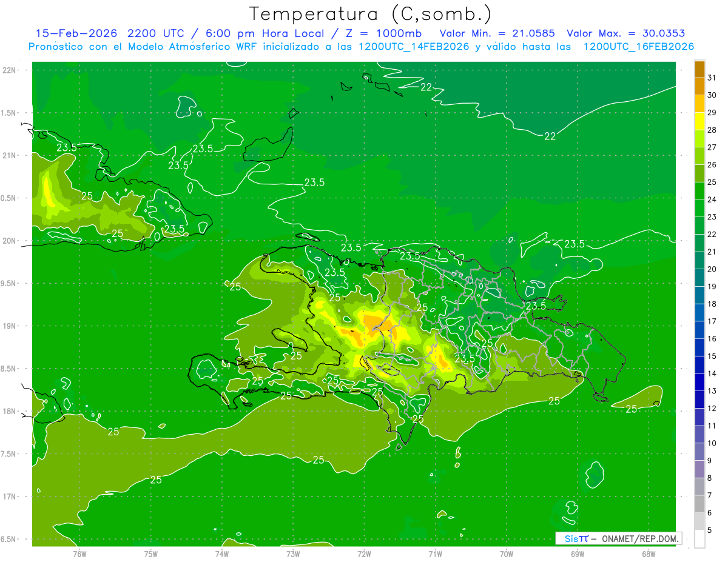Click color scale label "8"

pos(709,478)
